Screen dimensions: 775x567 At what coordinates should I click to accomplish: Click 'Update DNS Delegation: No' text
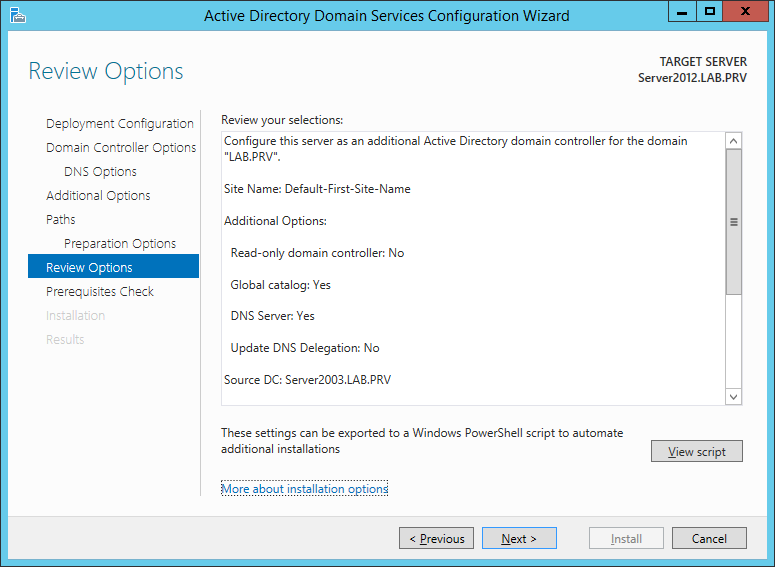pyautogui.click(x=305, y=348)
